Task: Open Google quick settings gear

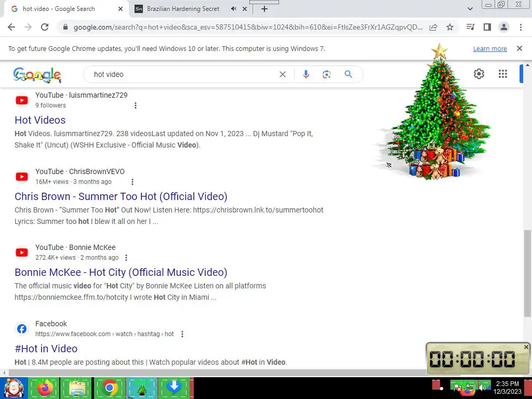Action: [x=478, y=74]
